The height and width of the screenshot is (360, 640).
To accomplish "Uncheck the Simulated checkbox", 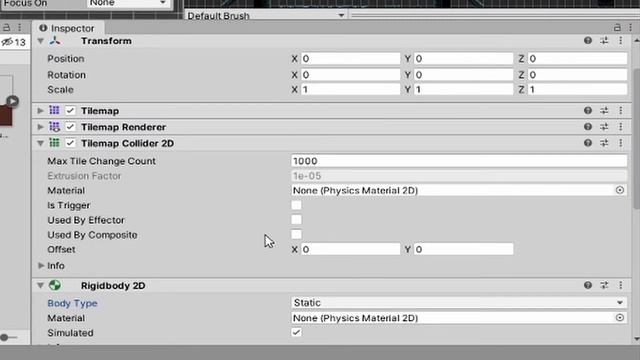I will tap(296, 332).
